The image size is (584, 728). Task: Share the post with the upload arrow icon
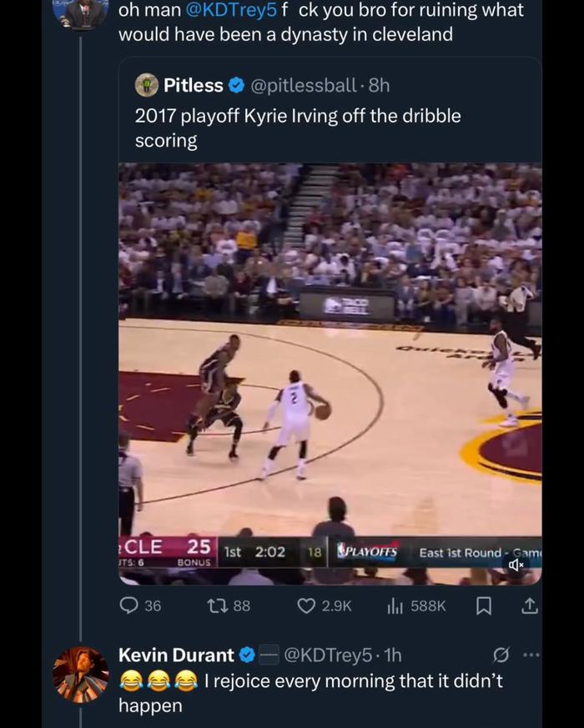(529, 605)
